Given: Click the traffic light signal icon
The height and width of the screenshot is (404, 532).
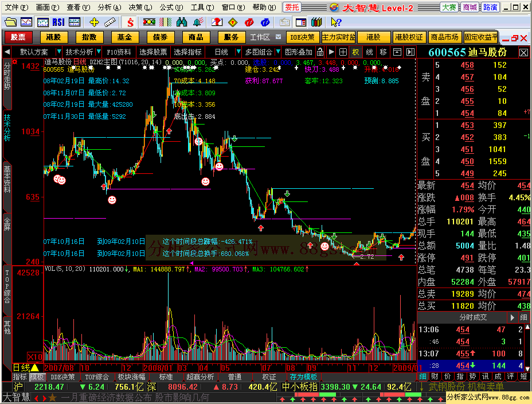Looking at the screenshot, I should (149, 22).
